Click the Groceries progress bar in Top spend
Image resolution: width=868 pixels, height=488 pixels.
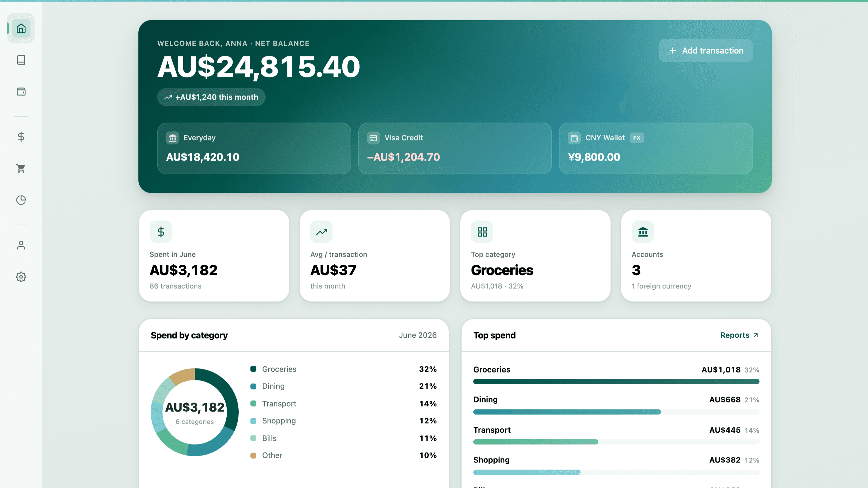coord(616,382)
